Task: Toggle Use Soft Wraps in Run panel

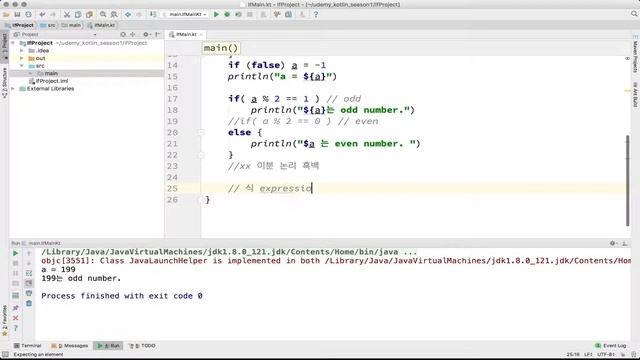Action: point(29,273)
